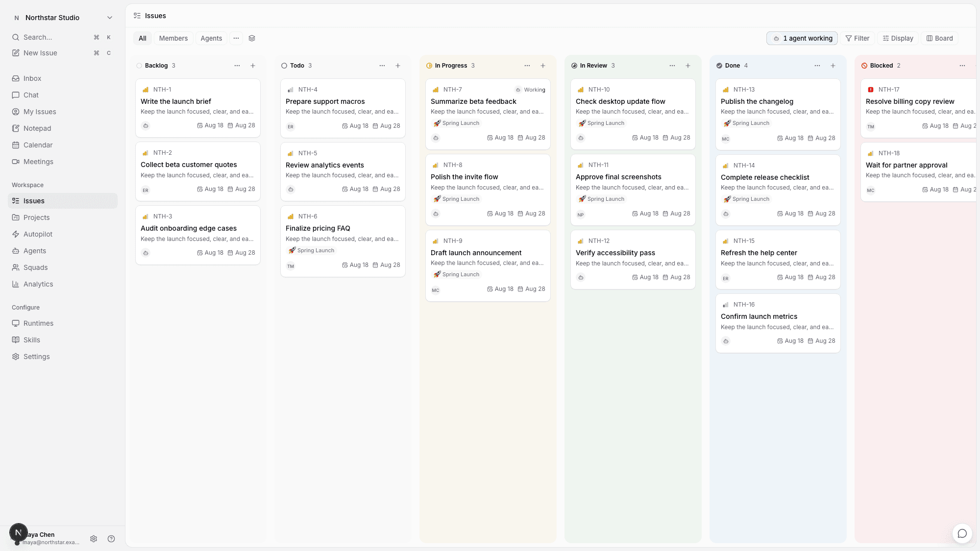Screen dimensions: 980x551
Task: Click the agent assignee icon on NTH-12
Action: tap(581, 277)
